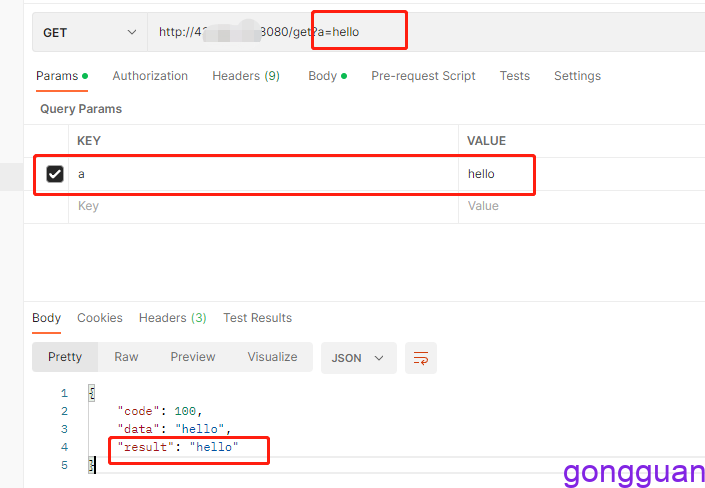Screen dimensions: 705x488
Task: Open the Pre-request Script tab
Action: click(x=423, y=76)
